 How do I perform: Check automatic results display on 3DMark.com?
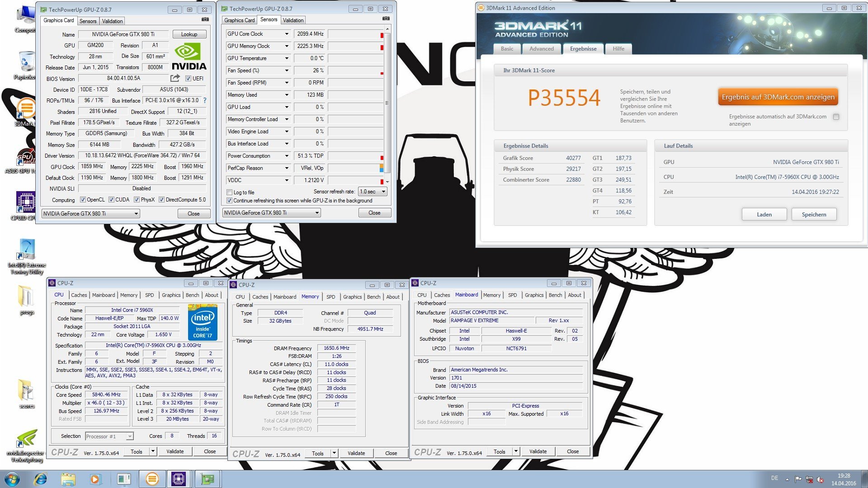coord(836,117)
